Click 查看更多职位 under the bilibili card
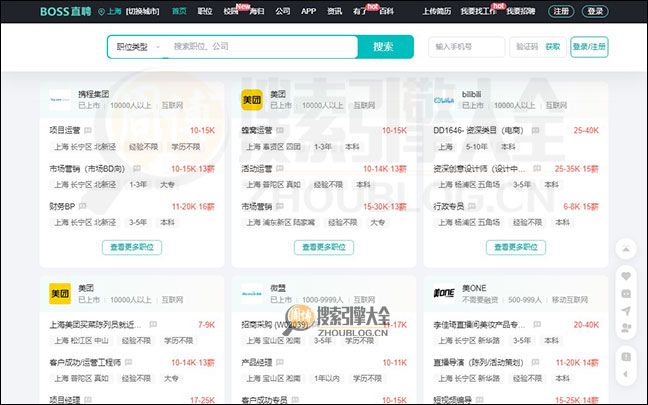Viewport: 648px width, 405px height. click(516, 246)
